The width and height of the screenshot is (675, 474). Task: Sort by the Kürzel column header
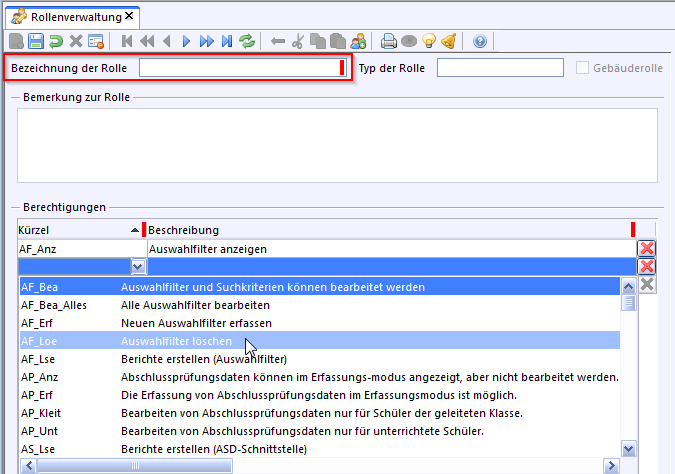click(75, 230)
